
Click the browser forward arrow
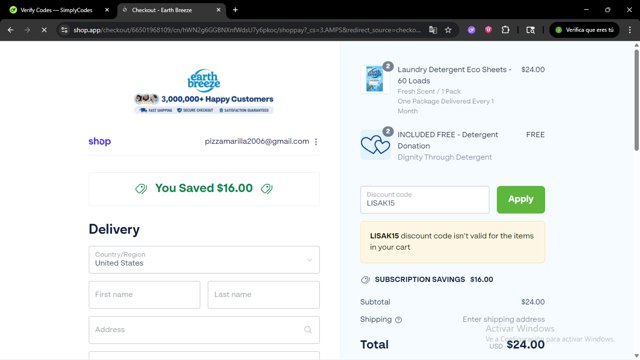pos(27,30)
